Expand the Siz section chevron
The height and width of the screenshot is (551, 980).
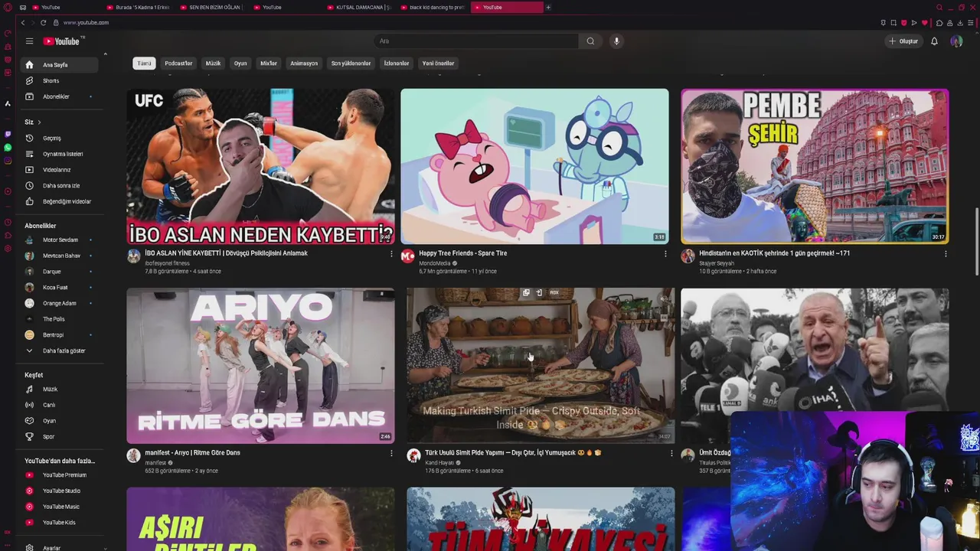pos(39,122)
